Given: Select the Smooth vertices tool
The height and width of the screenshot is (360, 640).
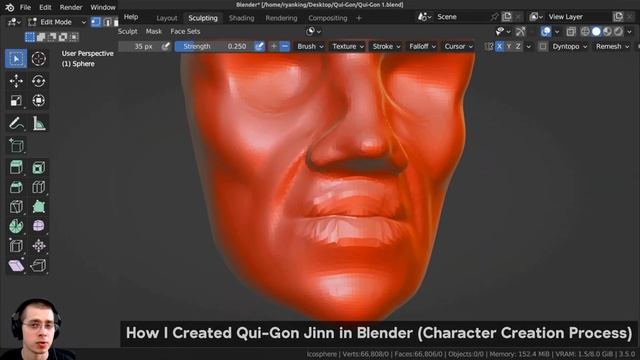Looking at the screenshot, I should [x=38, y=226].
